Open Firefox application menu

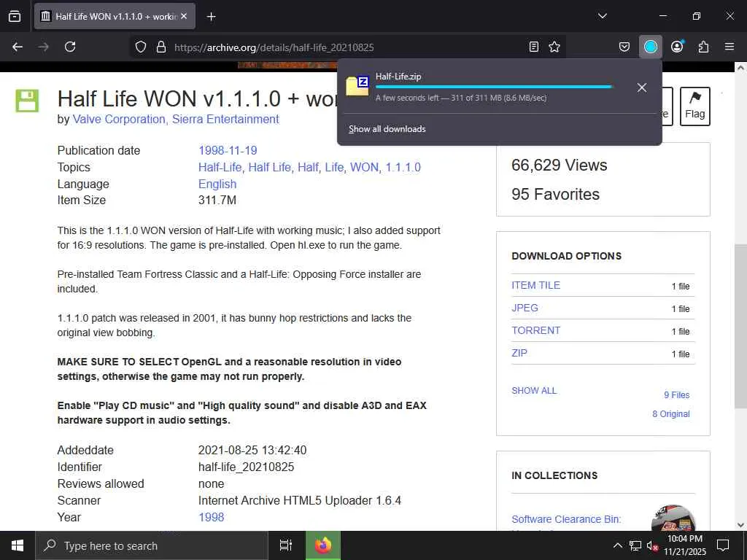point(729,47)
